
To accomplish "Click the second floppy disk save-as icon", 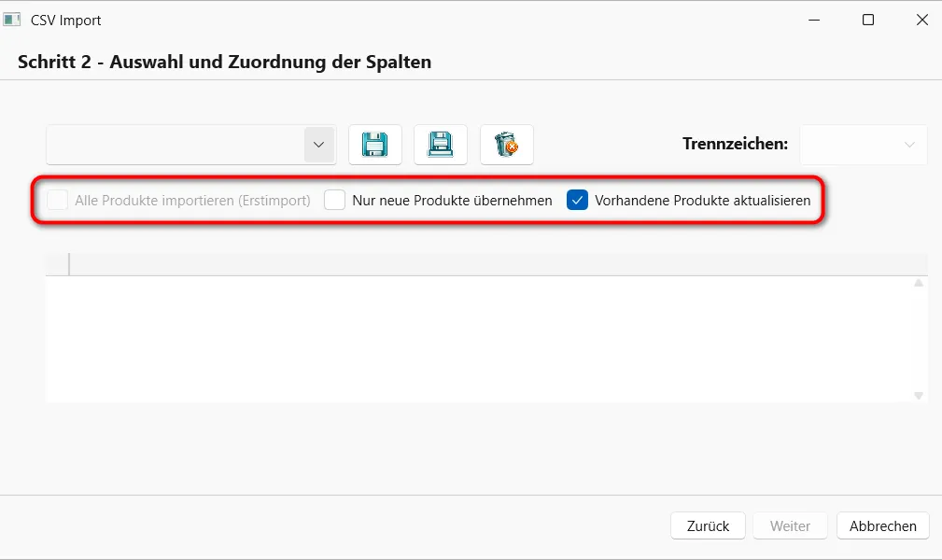I will tap(441, 145).
